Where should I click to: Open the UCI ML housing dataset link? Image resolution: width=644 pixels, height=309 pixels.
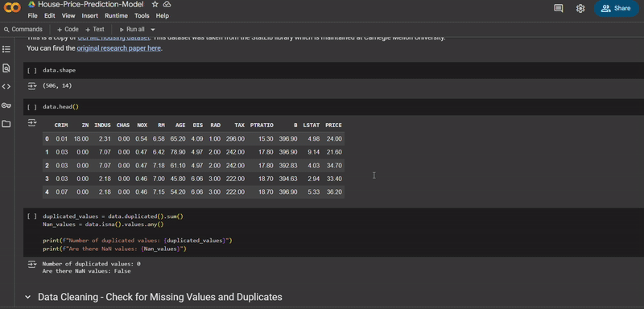(114, 37)
